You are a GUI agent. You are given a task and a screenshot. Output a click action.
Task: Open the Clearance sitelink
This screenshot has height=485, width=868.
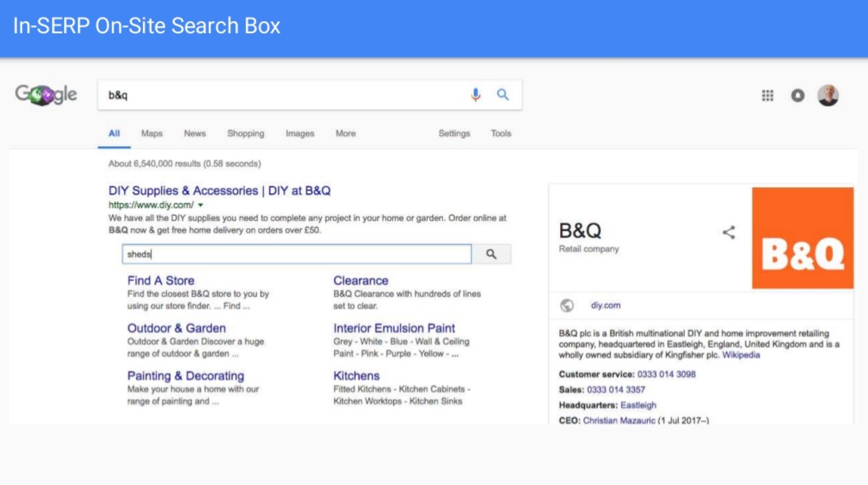pyautogui.click(x=360, y=281)
